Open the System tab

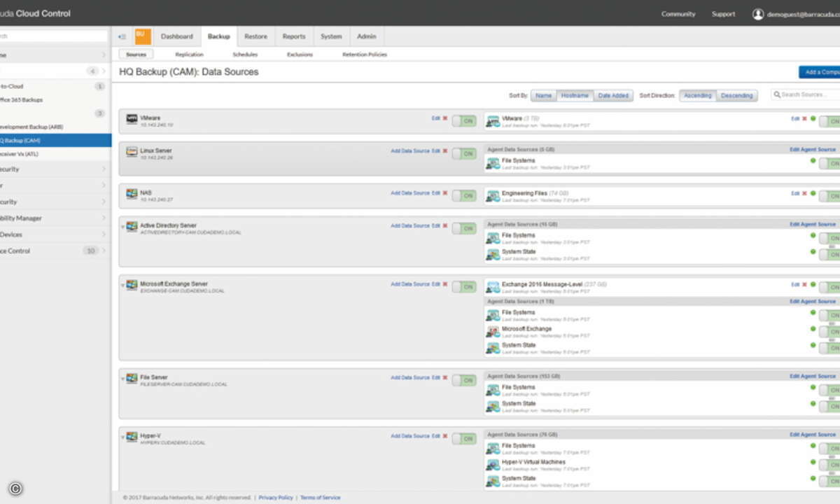pyautogui.click(x=332, y=36)
